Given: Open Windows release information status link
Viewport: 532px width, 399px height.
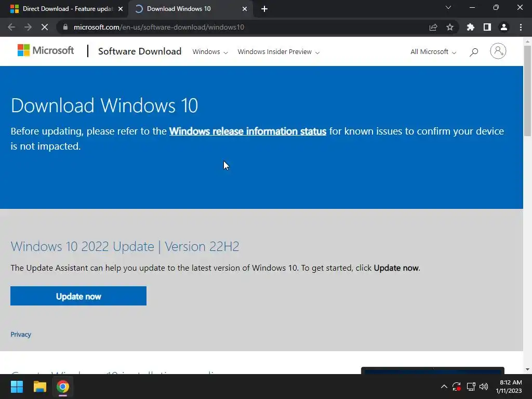Looking at the screenshot, I should pos(248,131).
